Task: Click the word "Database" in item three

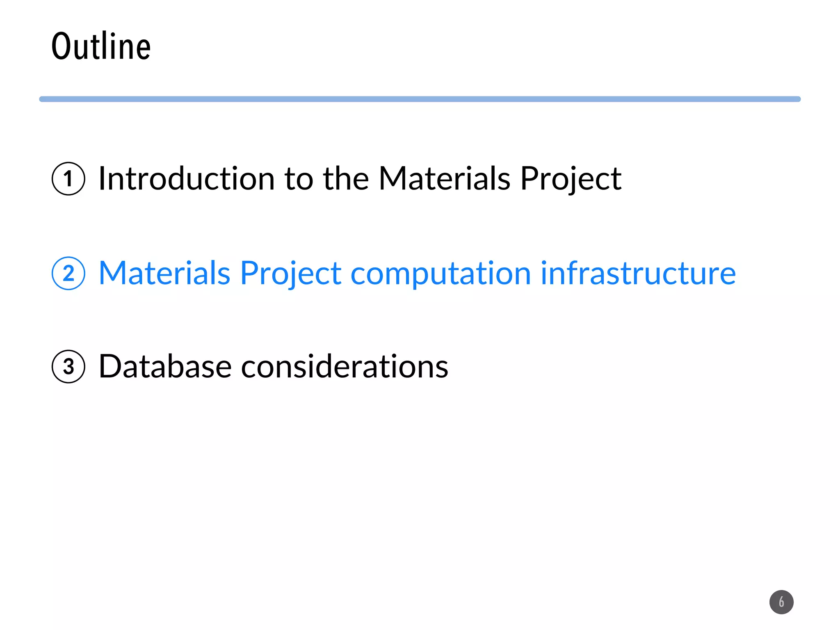Action: [x=165, y=366]
